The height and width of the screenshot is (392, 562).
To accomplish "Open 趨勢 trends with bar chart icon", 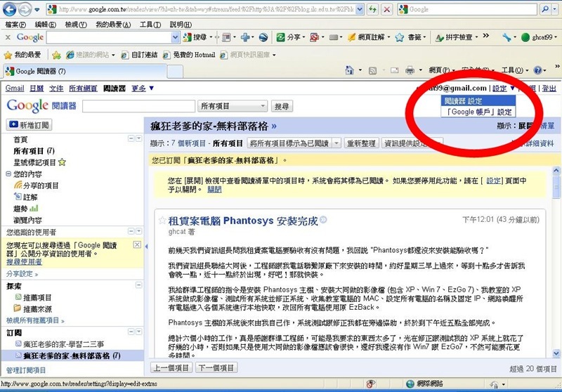I will 26,208.
